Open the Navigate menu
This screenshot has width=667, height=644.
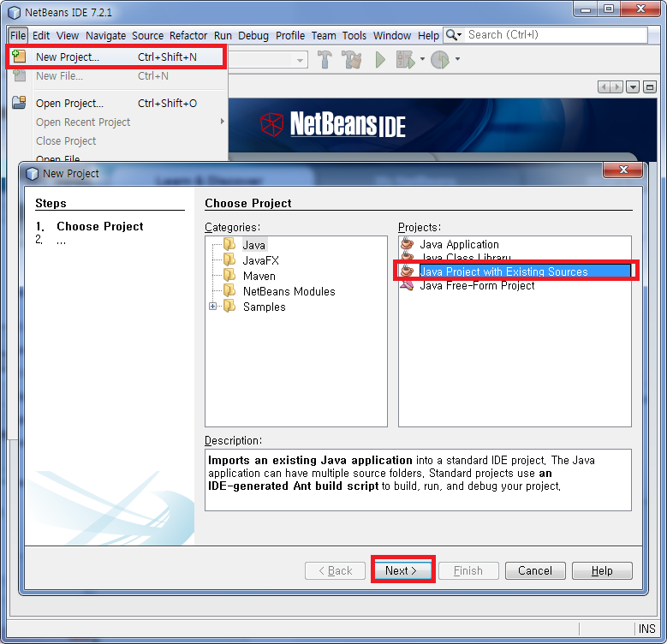105,35
